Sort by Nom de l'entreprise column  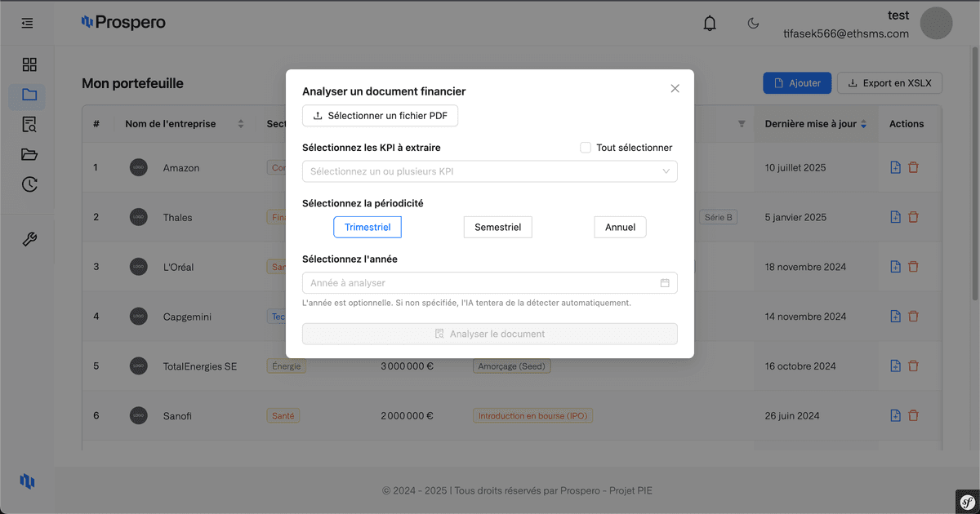241,124
